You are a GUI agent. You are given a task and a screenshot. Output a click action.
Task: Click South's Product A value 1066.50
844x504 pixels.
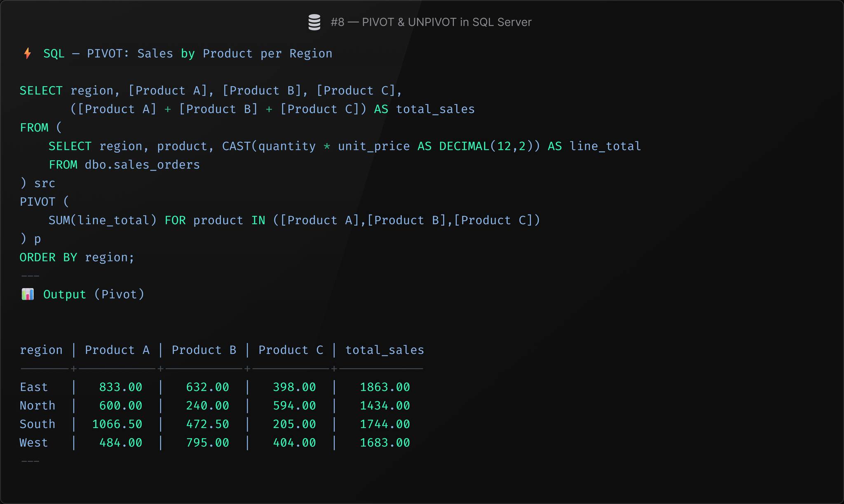pyautogui.click(x=117, y=424)
